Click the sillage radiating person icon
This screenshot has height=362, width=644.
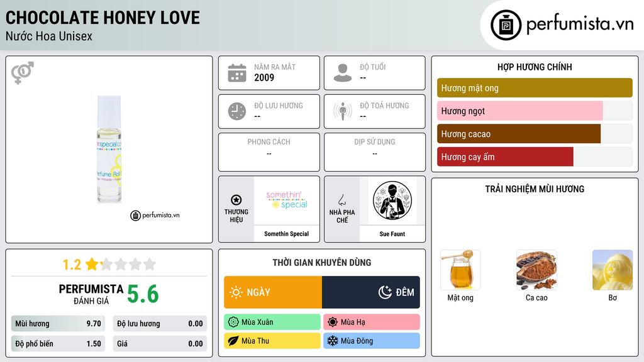coord(343,111)
